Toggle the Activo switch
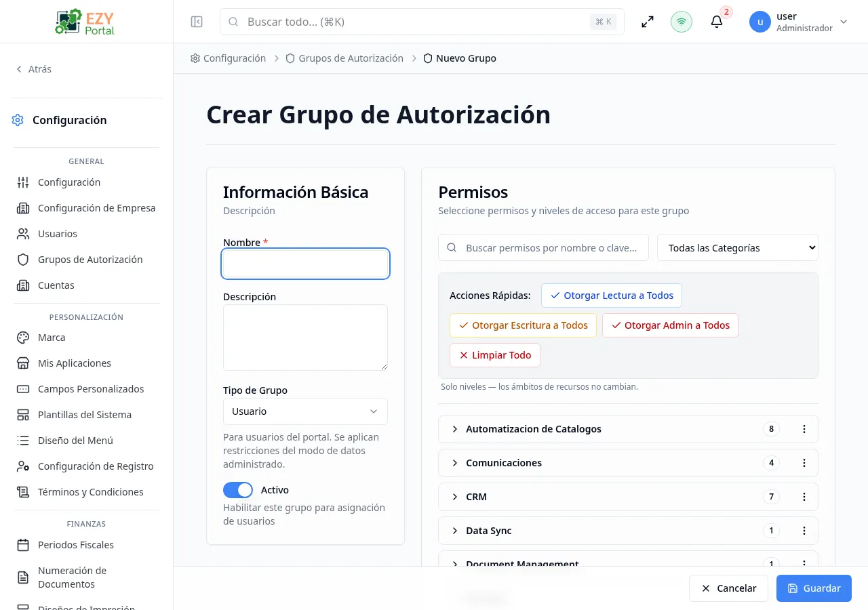Screen dimensions: 868x610 click(x=238, y=490)
